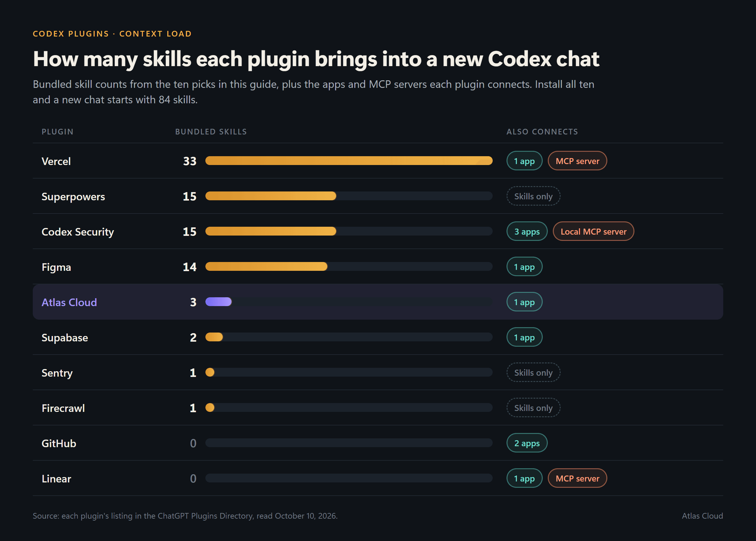Screen dimensions: 756x541
Task: Click the BUNDLED SKILLS column header
Action: 211,132
